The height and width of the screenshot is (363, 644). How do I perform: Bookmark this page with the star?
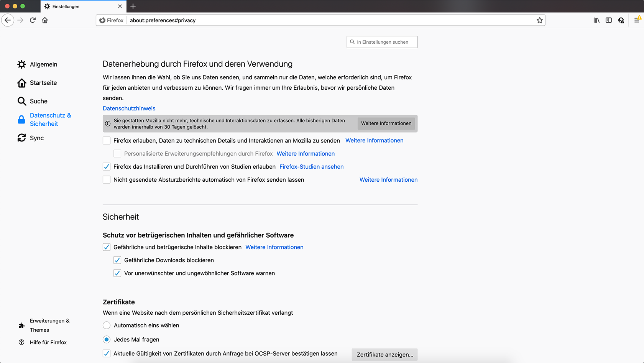(x=540, y=20)
